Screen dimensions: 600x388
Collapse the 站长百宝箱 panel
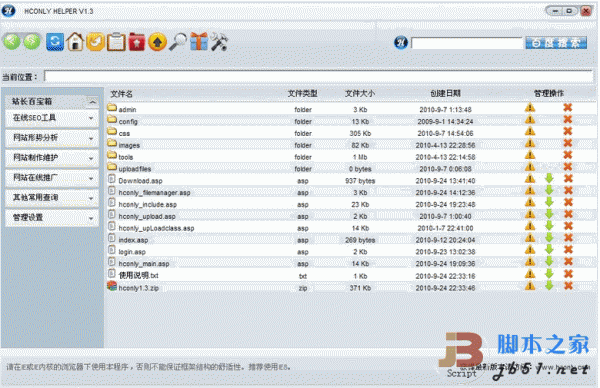click(x=92, y=102)
